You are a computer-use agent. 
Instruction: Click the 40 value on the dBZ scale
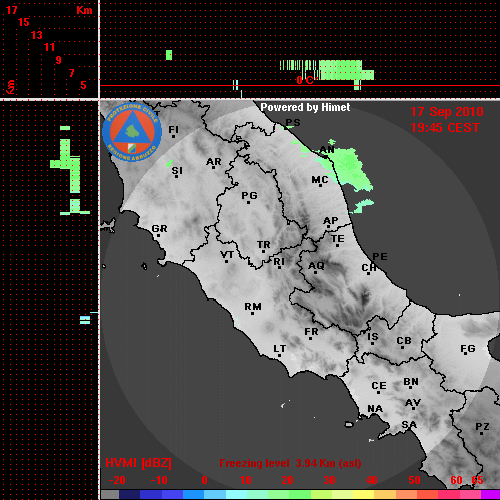click(x=372, y=480)
